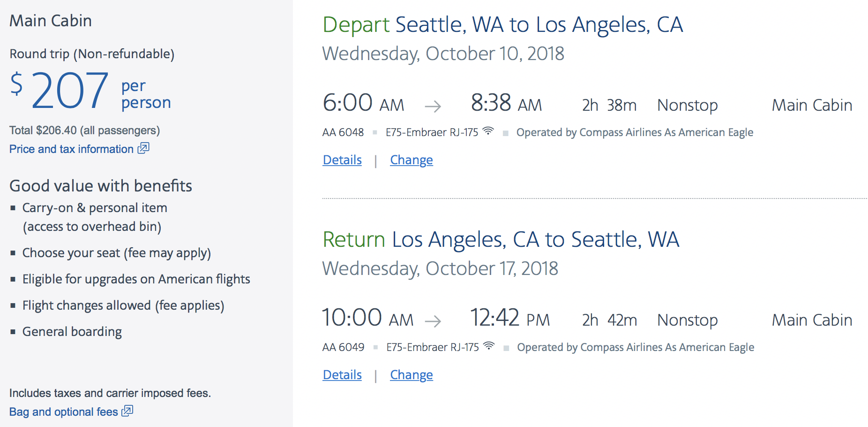Open Details for the return Los Angeles flight

coord(342,374)
